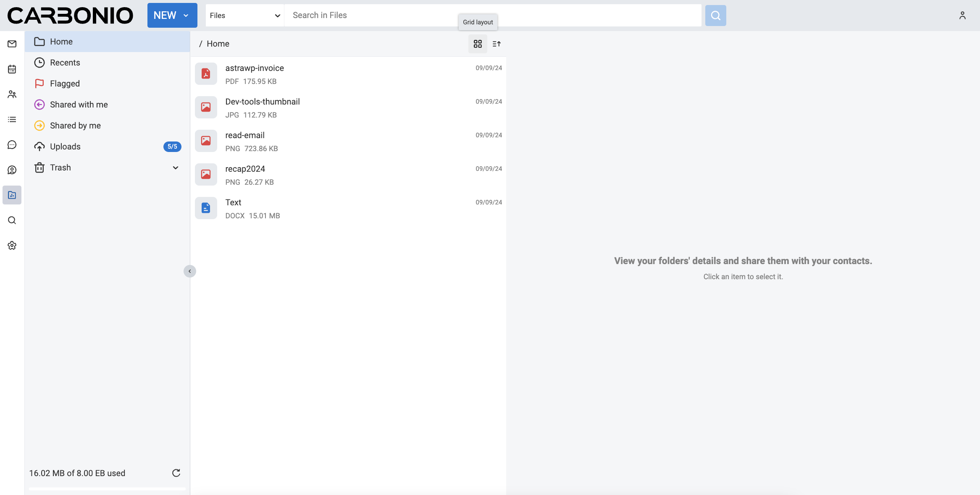The image size is (980, 495).
Task: Open the Mail app from sidebar
Action: click(12, 44)
